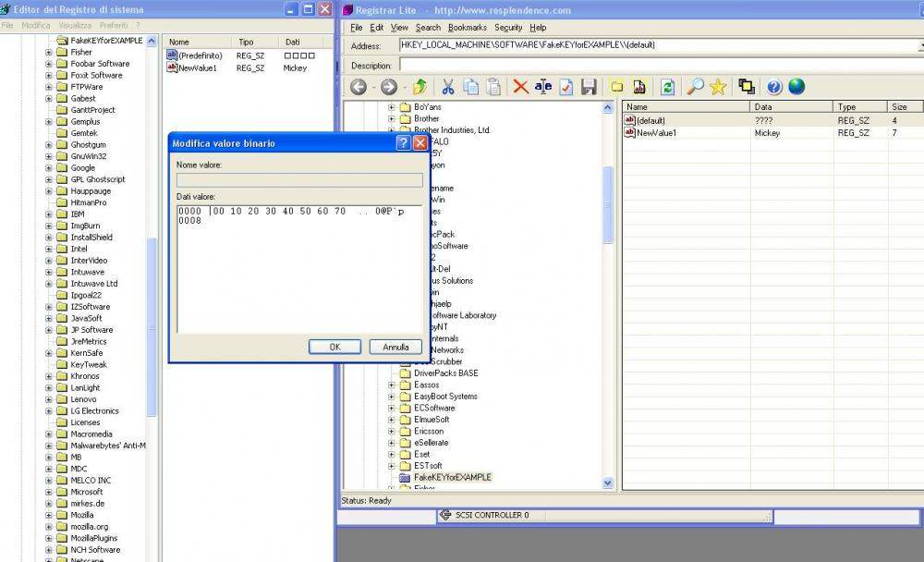Screen dimensions: 924x562
Task: Select NewValue1 row in Registrar Lite list
Action: click(655, 133)
